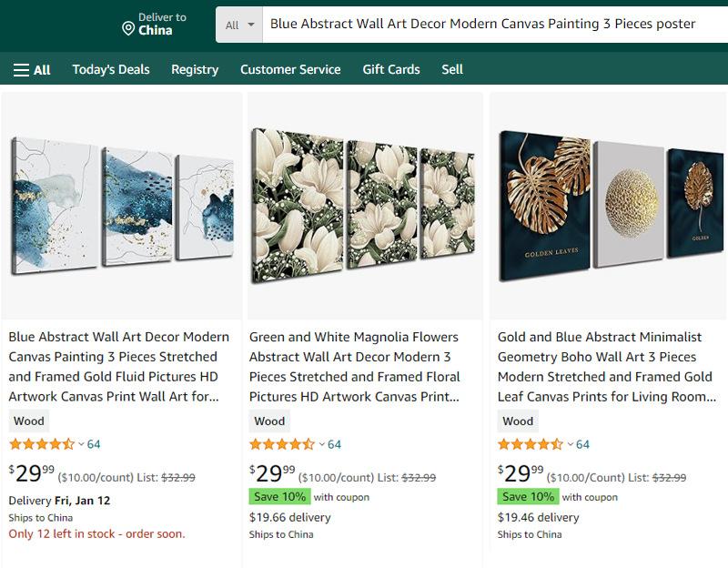
Task: Open the All search category dropdown
Action: (240, 25)
